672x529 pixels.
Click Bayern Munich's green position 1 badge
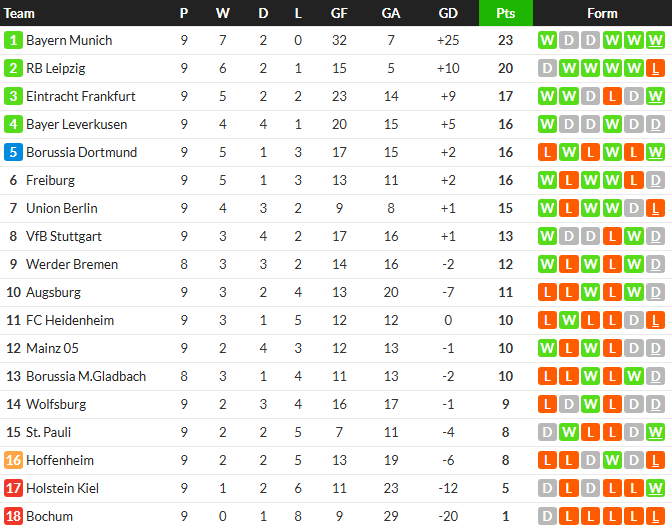(x=13, y=41)
